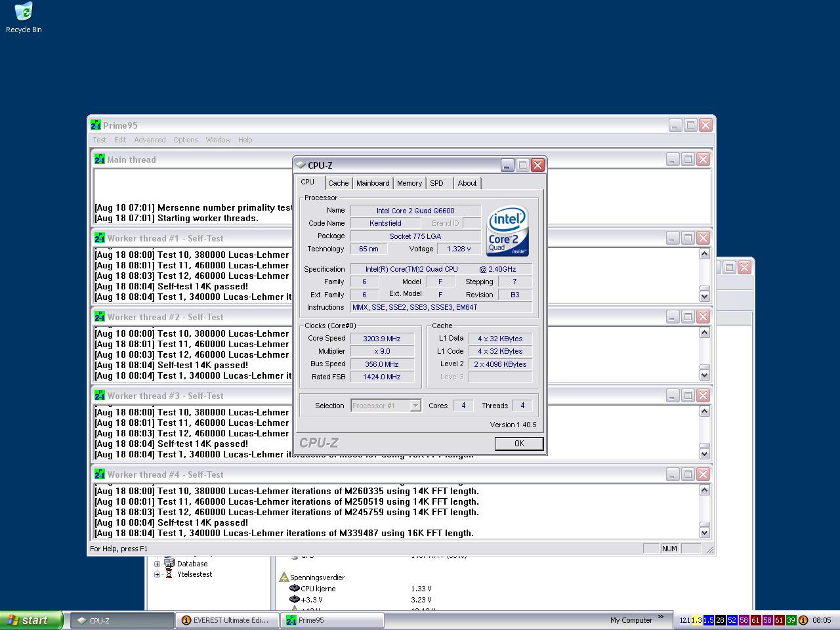840x630 pixels.
Task: Open the Window menu in Prime95
Action: pyautogui.click(x=218, y=140)
